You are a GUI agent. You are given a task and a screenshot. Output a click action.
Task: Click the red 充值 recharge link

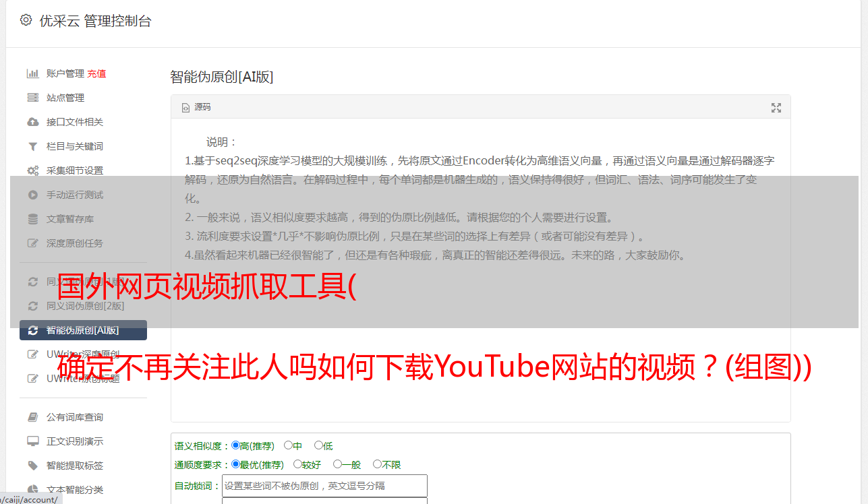coord(96,73)
